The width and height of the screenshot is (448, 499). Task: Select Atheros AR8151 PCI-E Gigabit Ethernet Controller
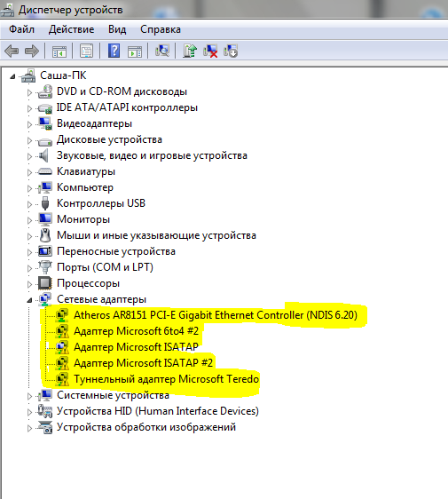click(216, 315)
